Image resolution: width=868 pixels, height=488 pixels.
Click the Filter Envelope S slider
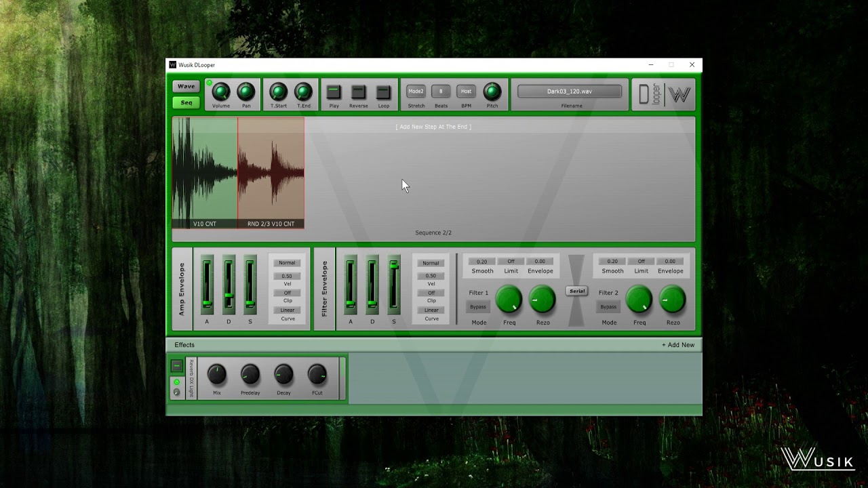tap(394, 285)
